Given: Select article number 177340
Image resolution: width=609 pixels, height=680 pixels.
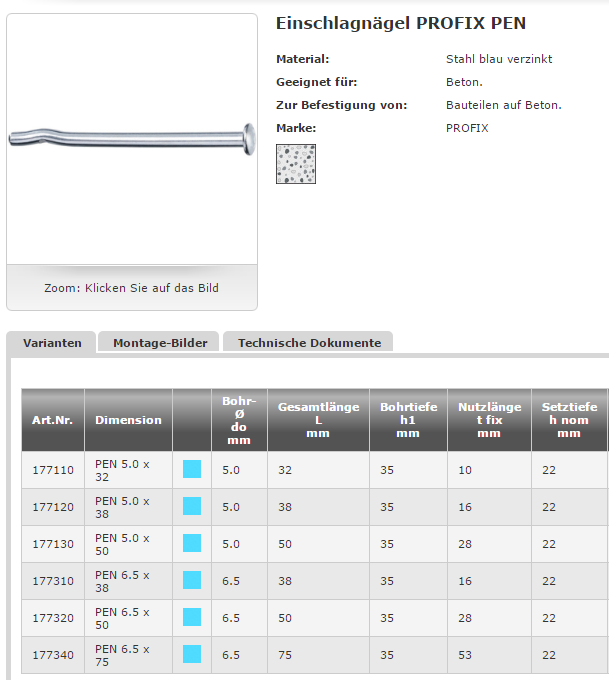Looking at the screenshot, I should coord(53,655).
